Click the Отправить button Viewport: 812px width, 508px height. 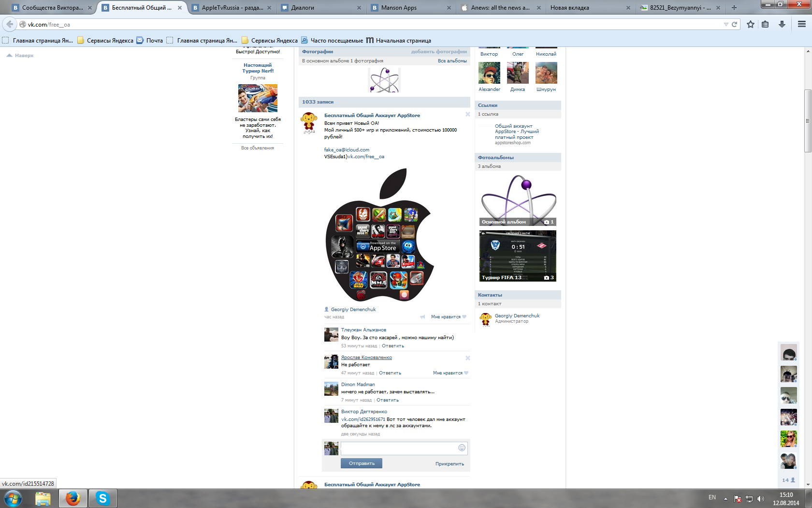362,463
